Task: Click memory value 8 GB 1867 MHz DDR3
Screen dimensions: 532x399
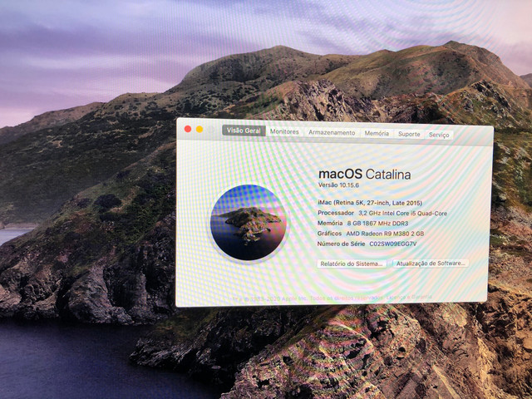Action: [x=377, y=224]
